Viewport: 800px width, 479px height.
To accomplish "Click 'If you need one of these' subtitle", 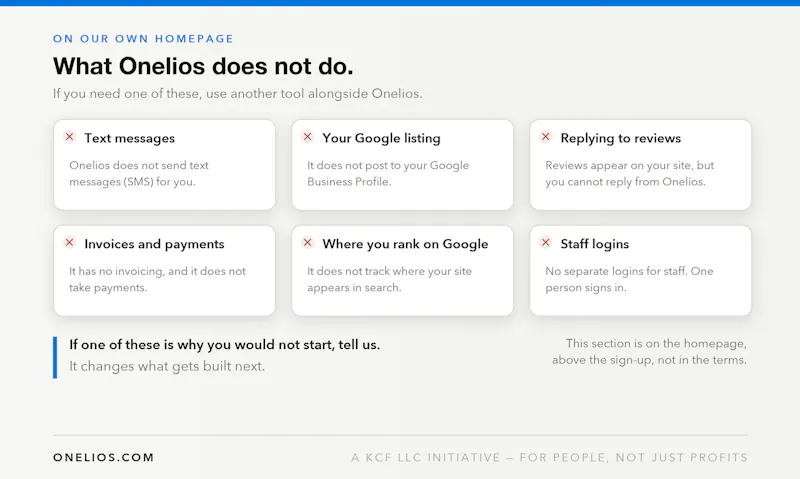I will click(x=238, y=94).
